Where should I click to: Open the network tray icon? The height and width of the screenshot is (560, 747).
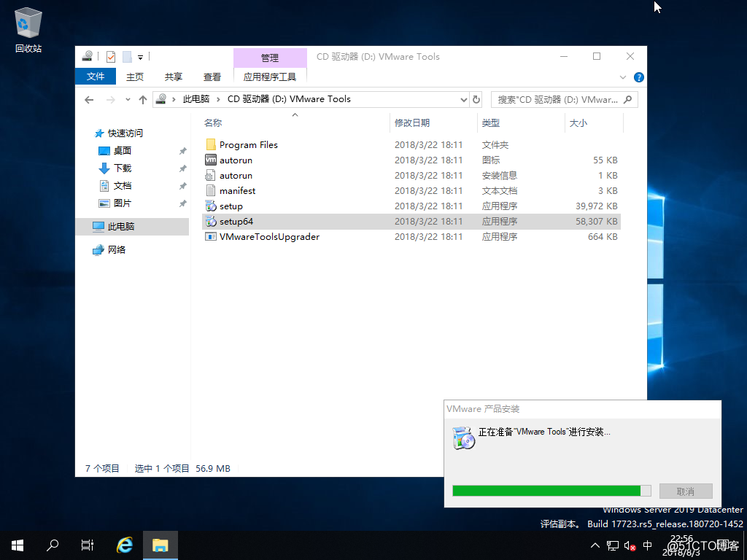[613, 545]
